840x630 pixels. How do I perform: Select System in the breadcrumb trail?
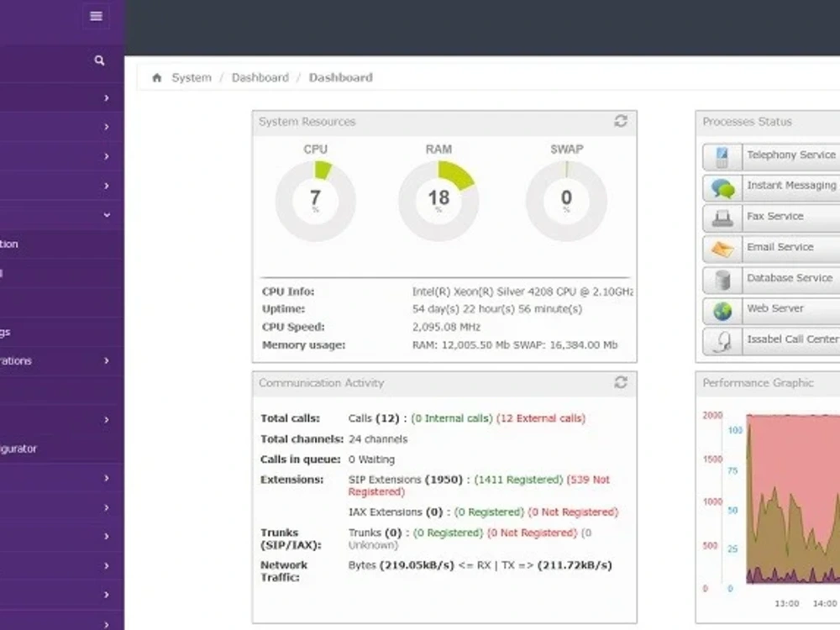coord(191,77)
